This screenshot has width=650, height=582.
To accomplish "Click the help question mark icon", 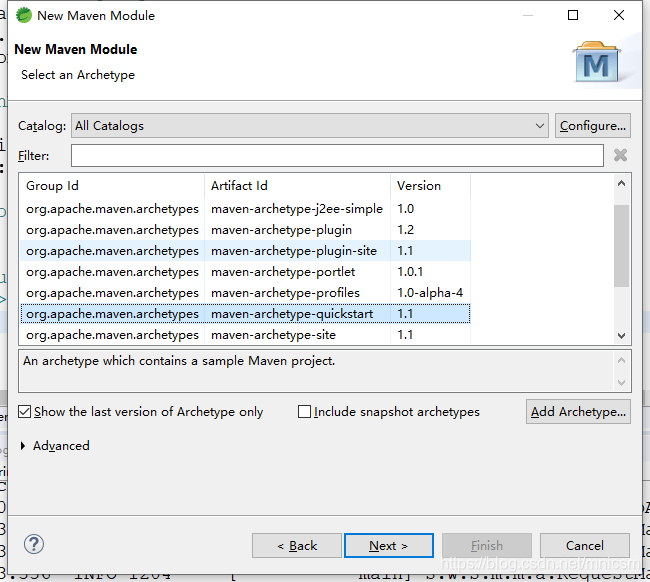I will pos(34,544).
